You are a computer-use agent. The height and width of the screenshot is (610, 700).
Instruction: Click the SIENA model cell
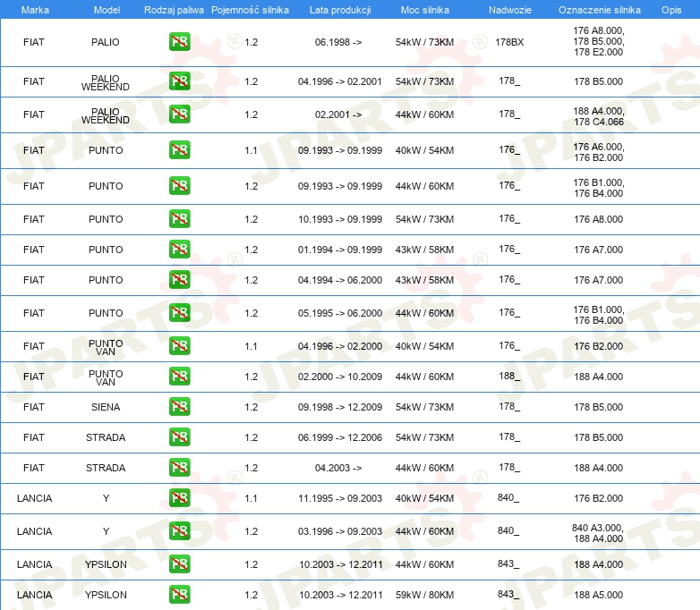(106, 407)
